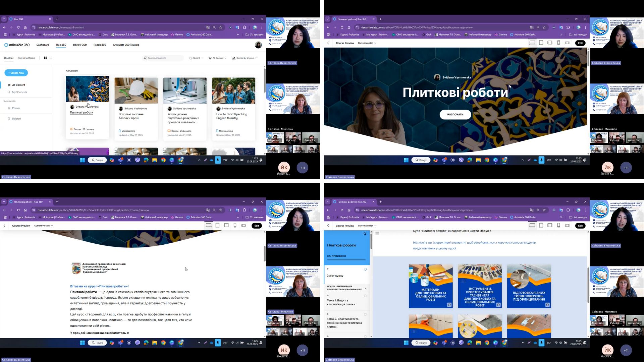This screenshot has height=362, width=644.
Task: Go to the Dashboard menu item
Action: (x=43, y=45)
